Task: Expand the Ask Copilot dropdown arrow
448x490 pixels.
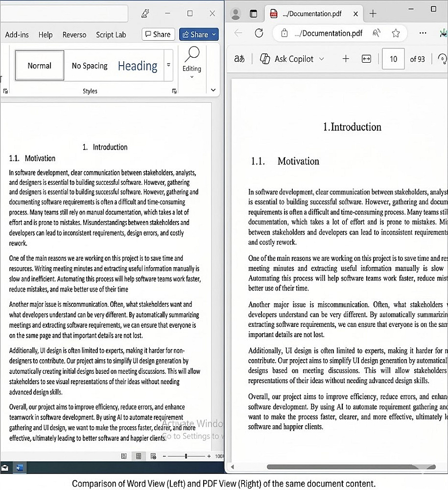Action: pyautogui.click(x=322, y=59)
